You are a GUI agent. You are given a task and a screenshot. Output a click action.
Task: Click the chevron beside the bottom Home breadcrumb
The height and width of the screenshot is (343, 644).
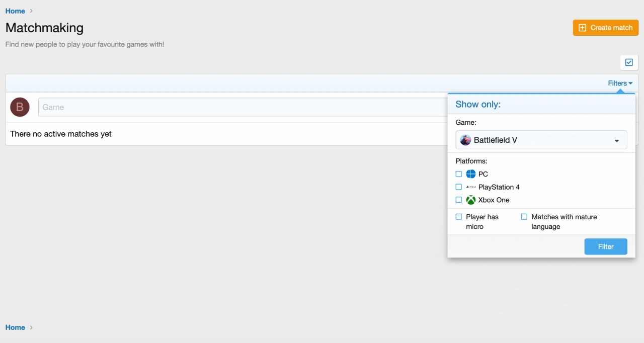(x=31, y=327)
